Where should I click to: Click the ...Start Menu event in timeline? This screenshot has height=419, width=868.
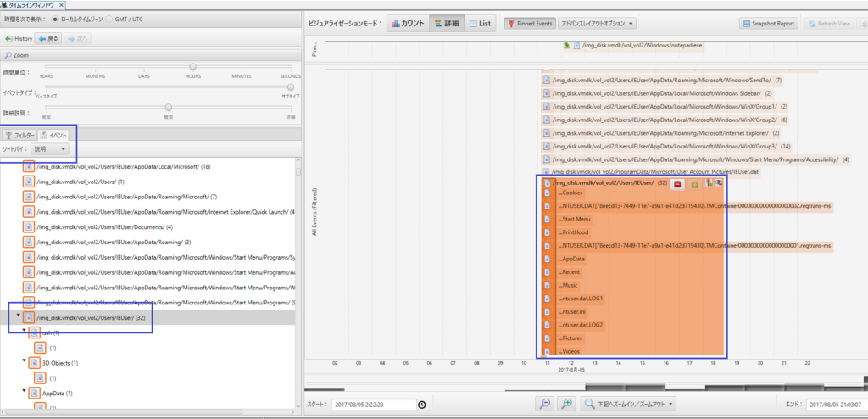point(574,219)
